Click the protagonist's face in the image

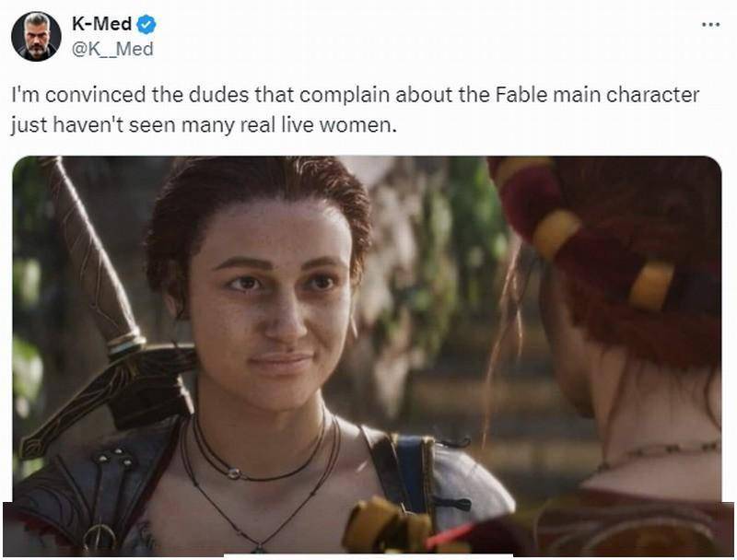pos(273,300)
